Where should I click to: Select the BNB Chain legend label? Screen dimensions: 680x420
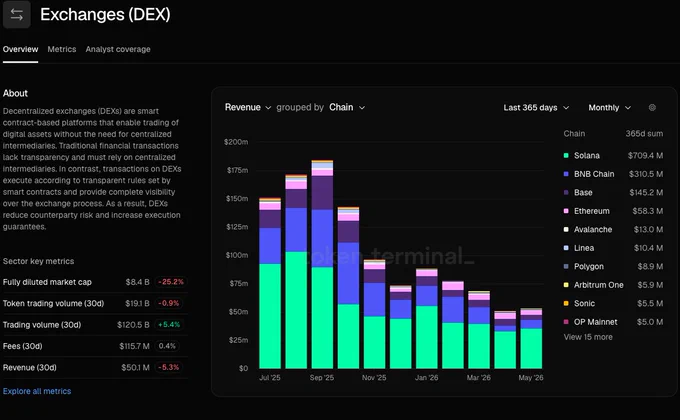(594, 174)
